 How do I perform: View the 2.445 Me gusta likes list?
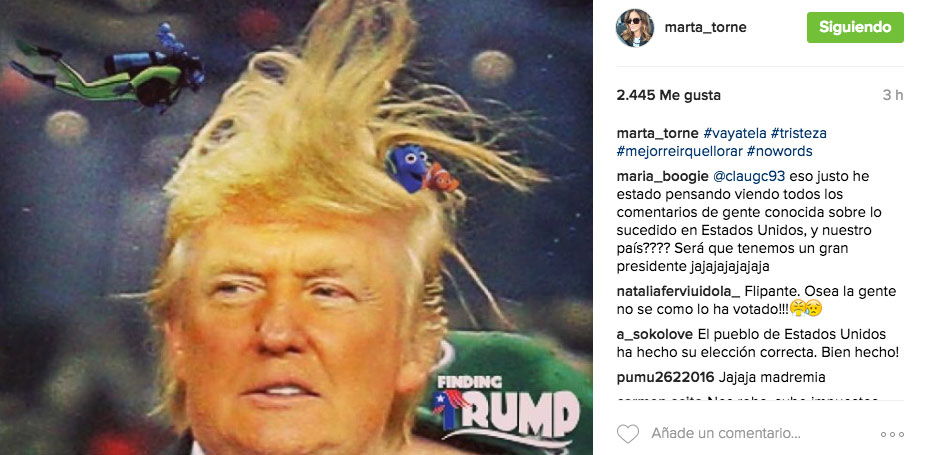[x=669, y=95]
